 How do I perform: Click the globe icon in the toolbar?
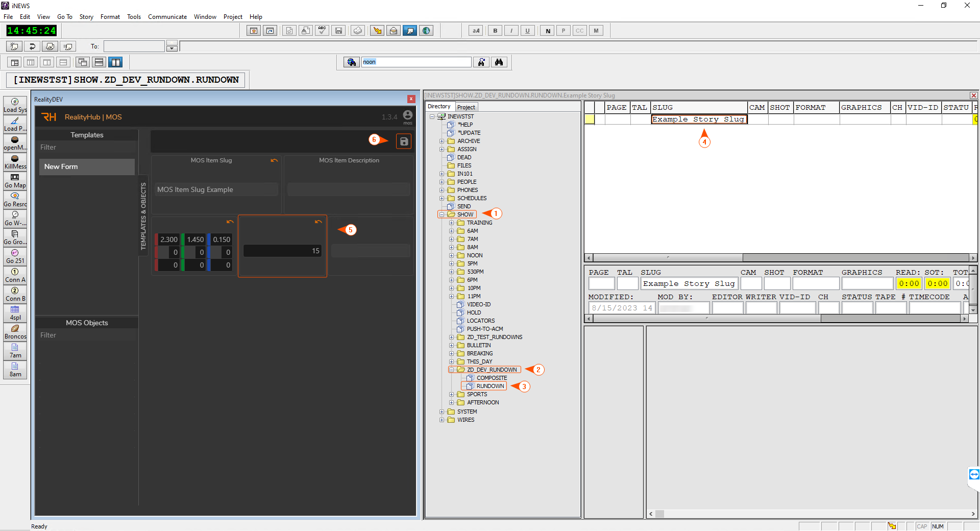(426, 31)
